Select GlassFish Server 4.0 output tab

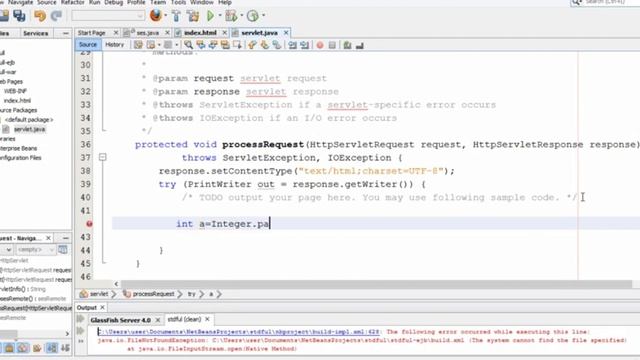(x=120, y=320)
